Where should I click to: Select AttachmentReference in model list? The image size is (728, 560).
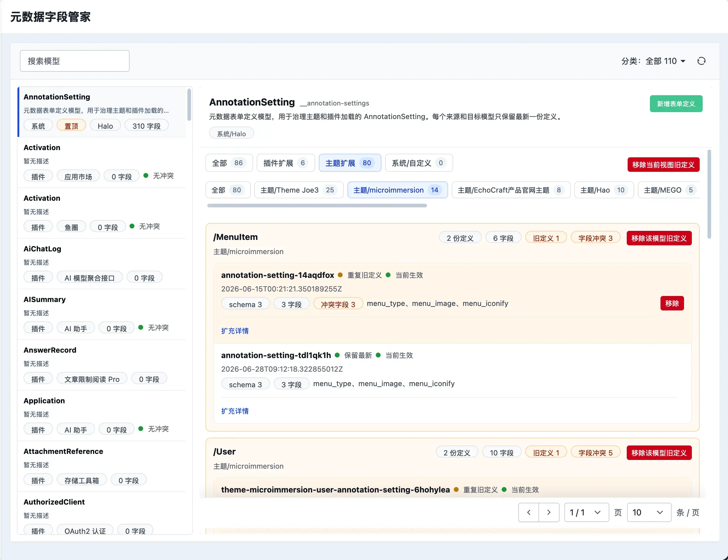pos(102,467)
